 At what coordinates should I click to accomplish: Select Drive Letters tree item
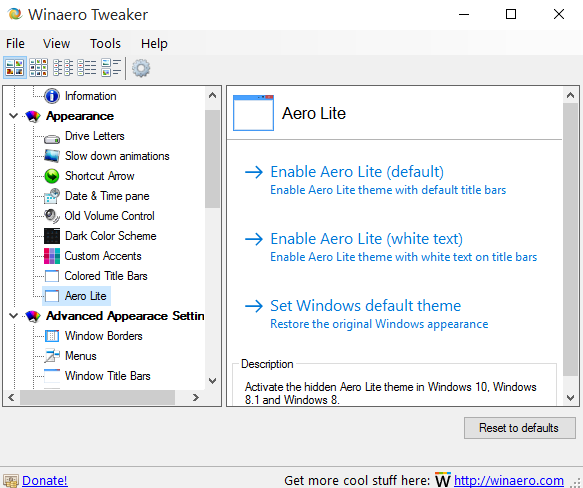94,136
